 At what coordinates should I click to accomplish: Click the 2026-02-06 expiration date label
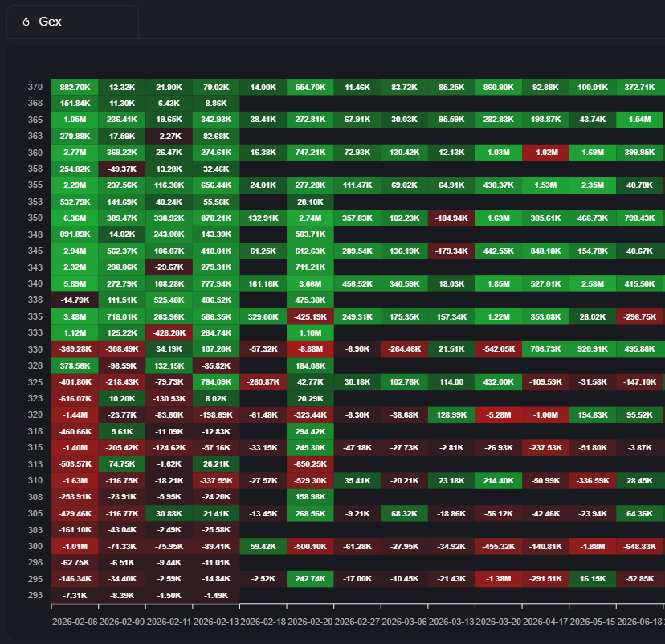(75, 622)
